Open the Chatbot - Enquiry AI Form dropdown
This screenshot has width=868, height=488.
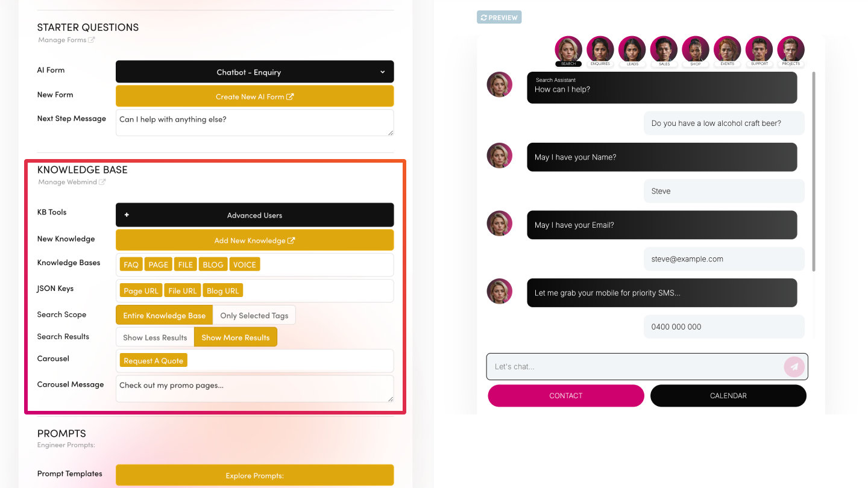pyautogui.click(x=254, y=72)
